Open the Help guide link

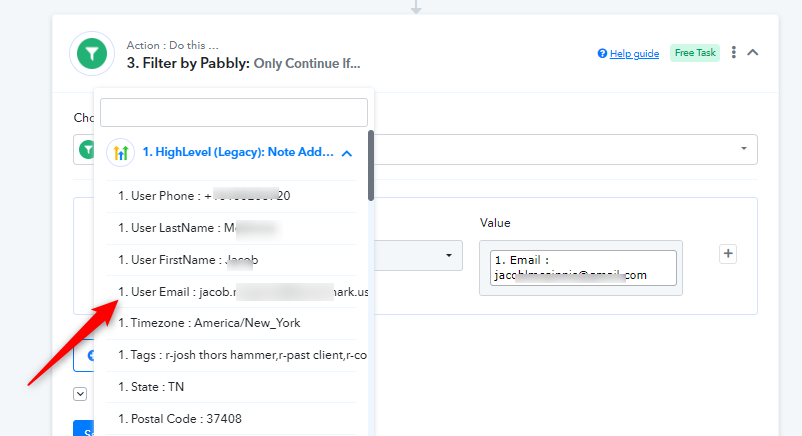tap(634, 54)
